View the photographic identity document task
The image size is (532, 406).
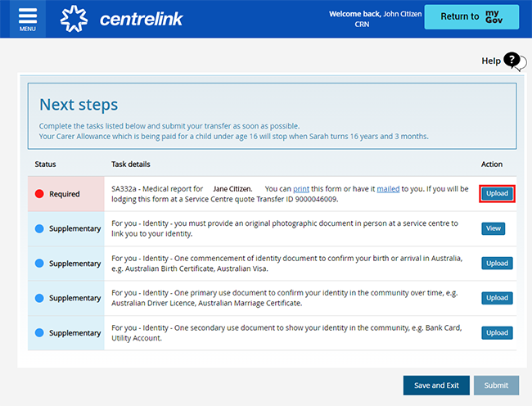(493, 228)
